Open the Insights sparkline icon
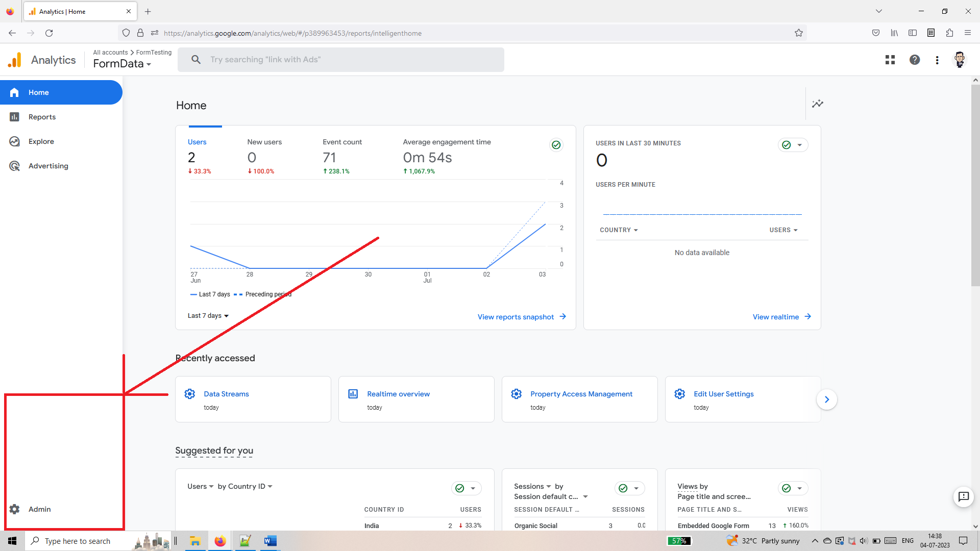This screenshot has height=551, width=980. tap(818, 104)
